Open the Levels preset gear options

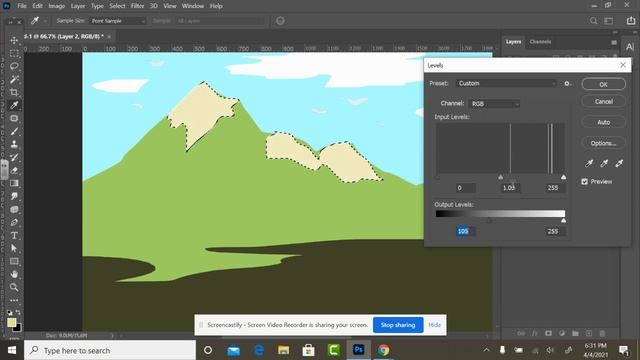tap(567, 83)
